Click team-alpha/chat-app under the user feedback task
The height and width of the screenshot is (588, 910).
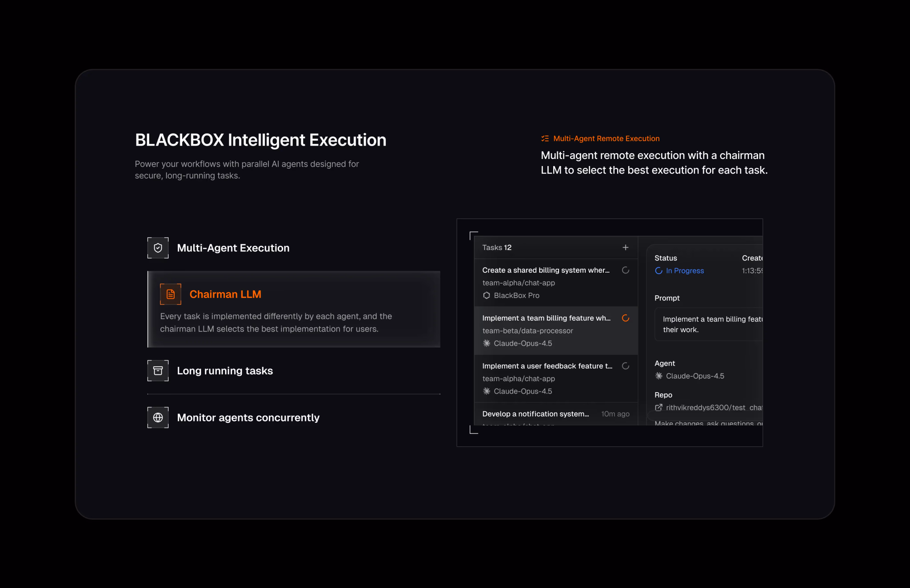519,379
